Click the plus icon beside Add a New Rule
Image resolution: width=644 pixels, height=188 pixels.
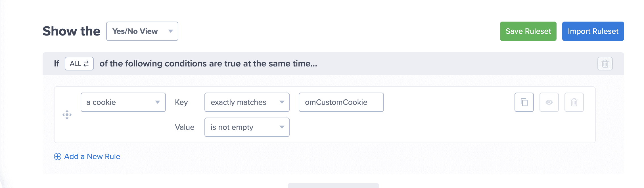58,156
